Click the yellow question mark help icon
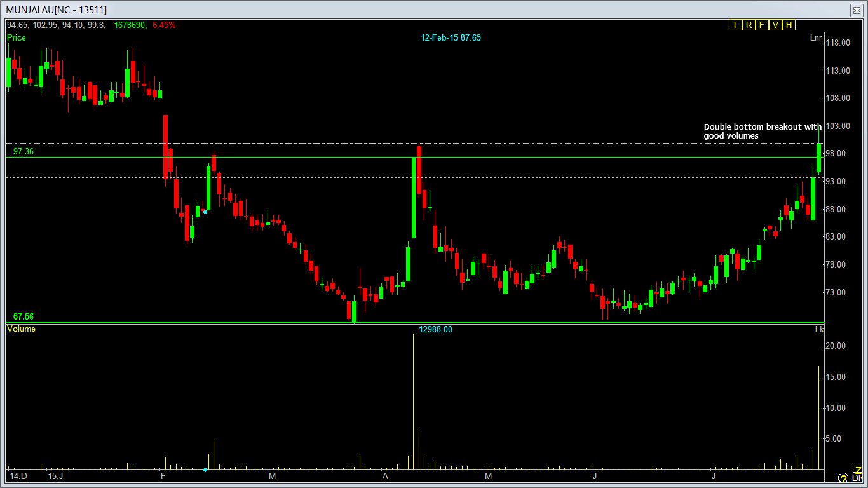The width and height of the screenshot is (868, 488). [x=843, y=478]
